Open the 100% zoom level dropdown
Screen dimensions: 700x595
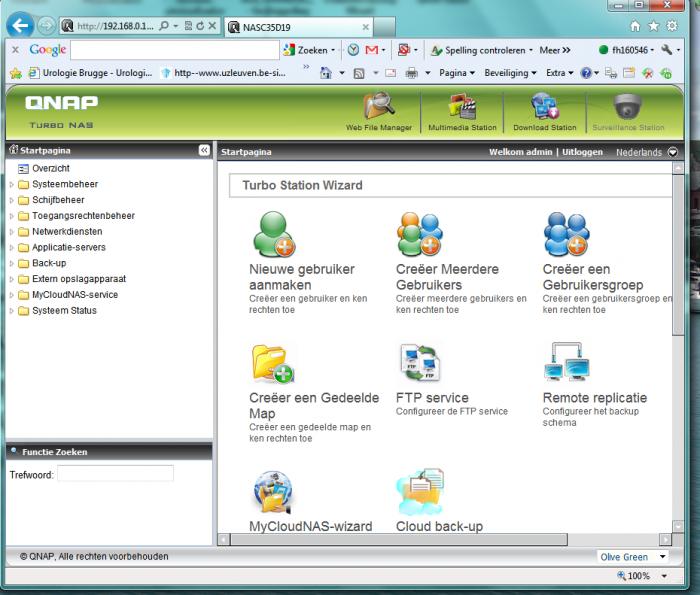pos(664,576)
